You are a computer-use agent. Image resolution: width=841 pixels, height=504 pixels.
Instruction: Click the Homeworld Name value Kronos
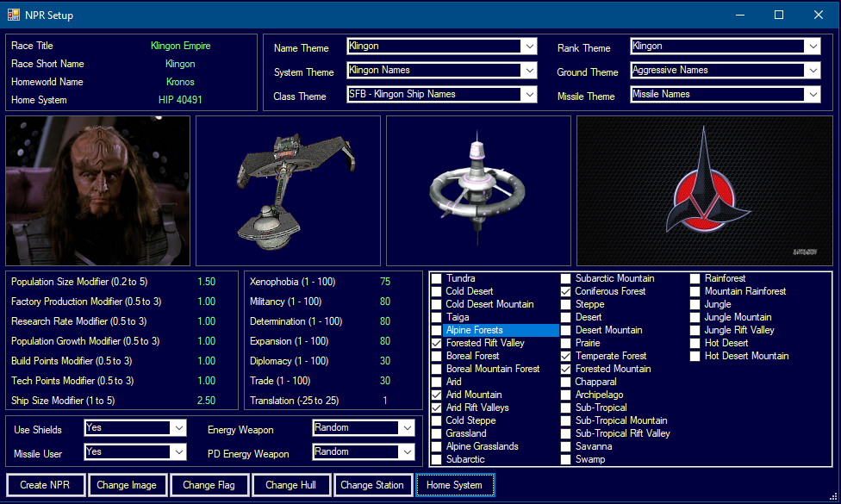click(180, 82)
